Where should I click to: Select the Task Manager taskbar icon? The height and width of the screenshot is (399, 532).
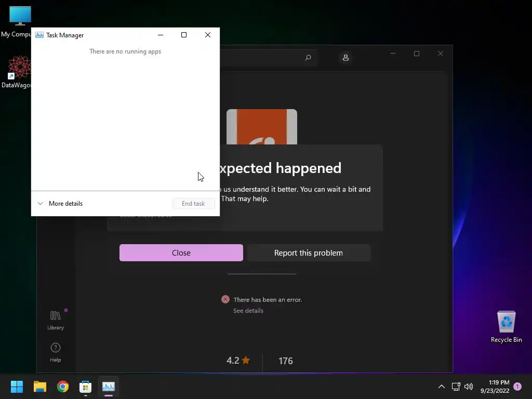[109, 387]
